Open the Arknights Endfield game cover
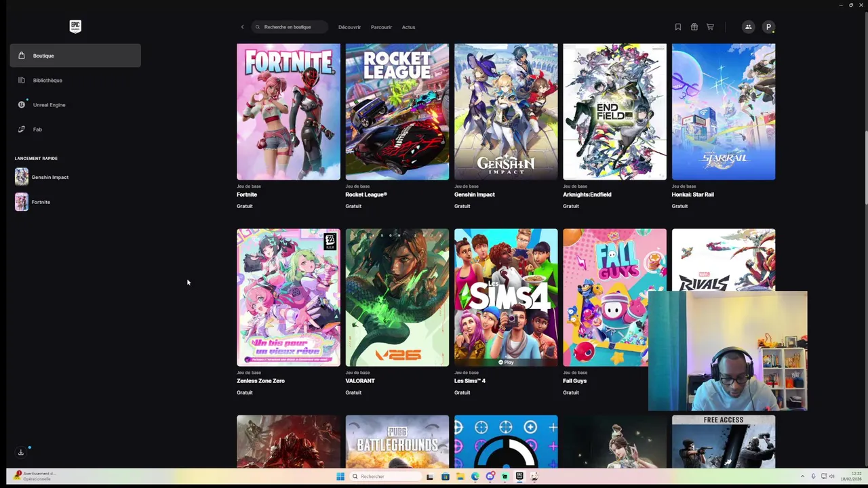Image resolution: width=868 pixels, height=488 pixels. pyautogui.click(x=614, y=112)
